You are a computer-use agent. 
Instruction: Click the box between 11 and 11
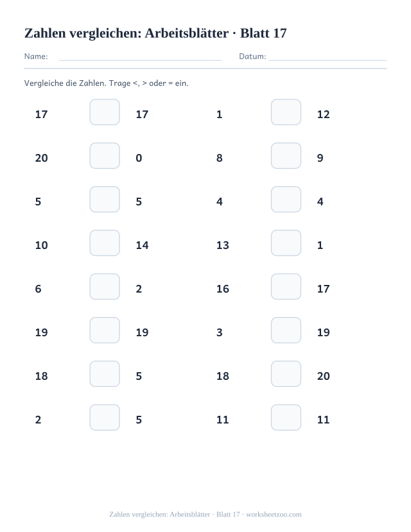coord(286,417)
